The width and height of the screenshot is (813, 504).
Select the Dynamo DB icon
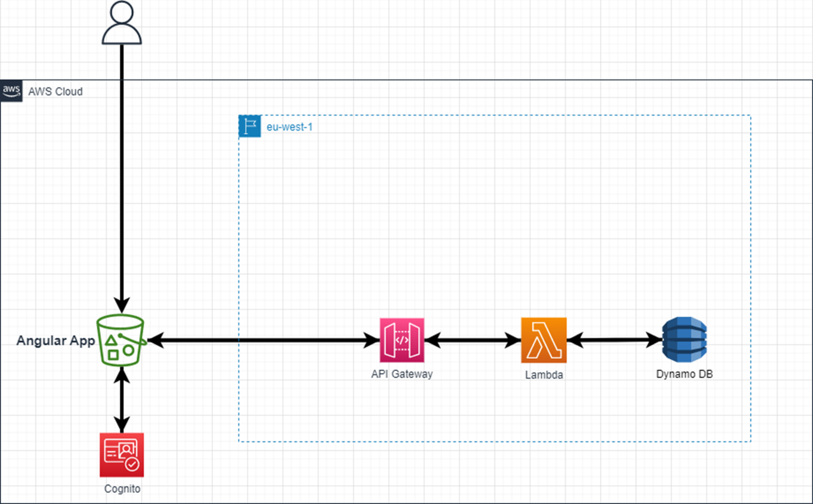(x=684, y=339)
